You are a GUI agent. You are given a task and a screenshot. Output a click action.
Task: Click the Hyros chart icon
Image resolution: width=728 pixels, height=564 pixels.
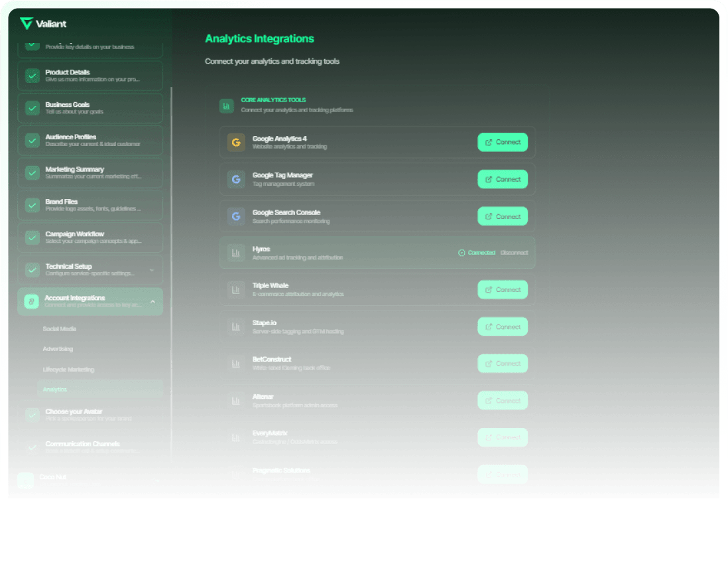[236, 253]
